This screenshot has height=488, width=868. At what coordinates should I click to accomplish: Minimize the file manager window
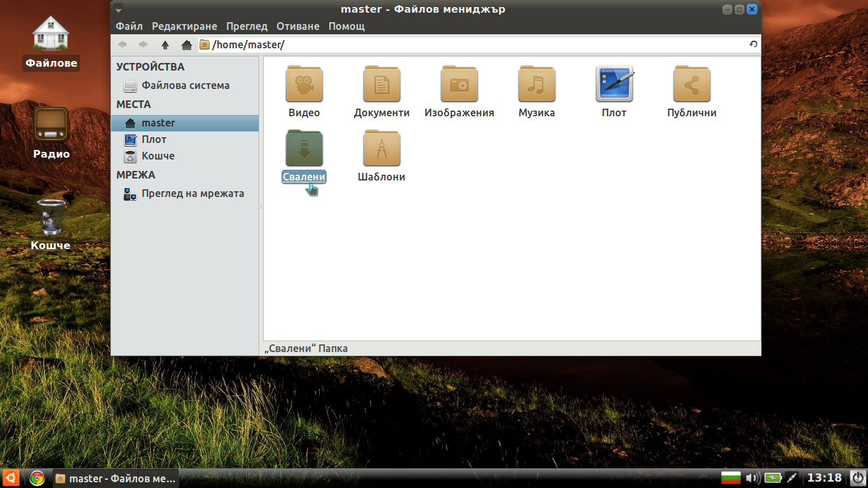pos(728,10)
